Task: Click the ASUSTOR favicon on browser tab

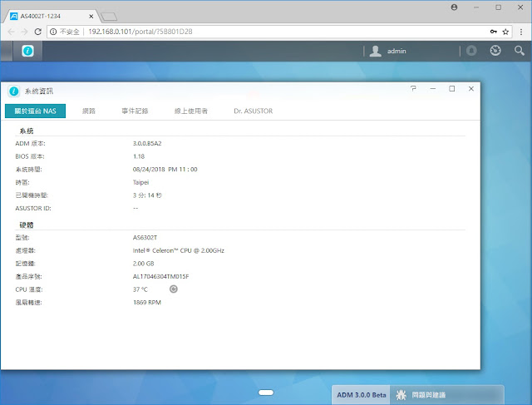Action: coord(13,16)
